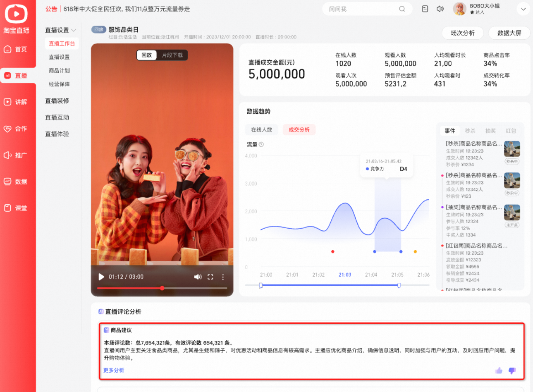Screen dimensions: 533x392
Task: Select the 21:03 time axis label
Action: pyautogui.click(x=345, y=275)
